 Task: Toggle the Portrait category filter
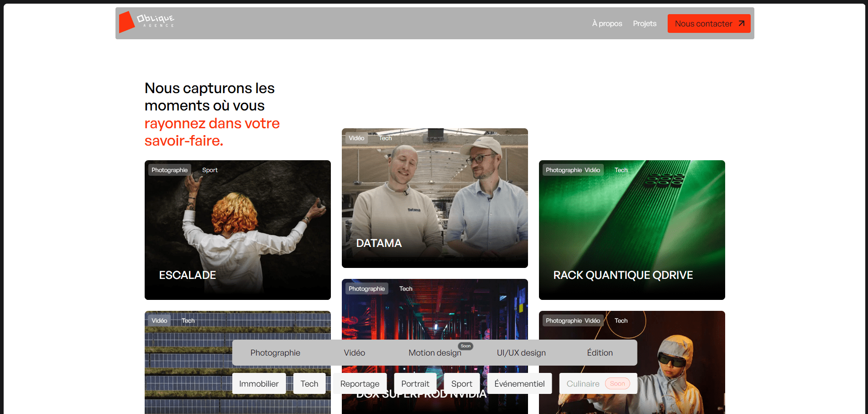[x=415, y=384]
